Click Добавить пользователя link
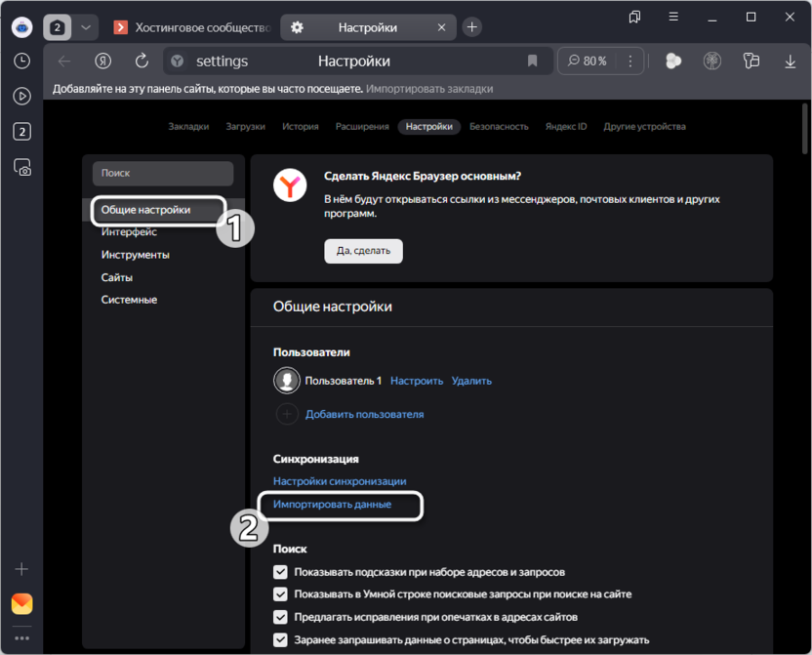Image resolution: width=812 pixels, height=655 pixels. (365, 414)
